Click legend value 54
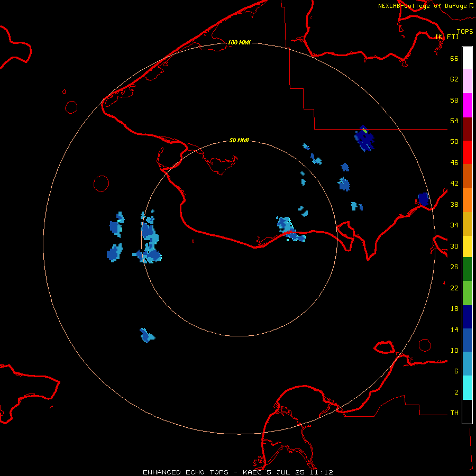 click(x=454, y=121)
